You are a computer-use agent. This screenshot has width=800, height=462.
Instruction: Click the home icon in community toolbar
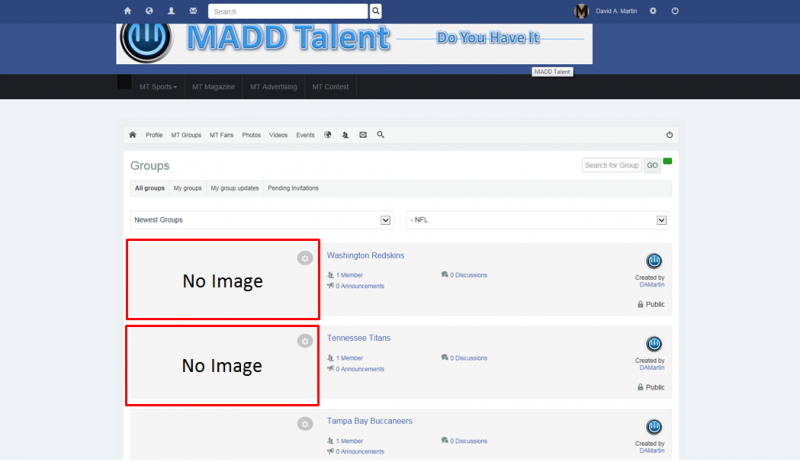(x=133, y=135)
